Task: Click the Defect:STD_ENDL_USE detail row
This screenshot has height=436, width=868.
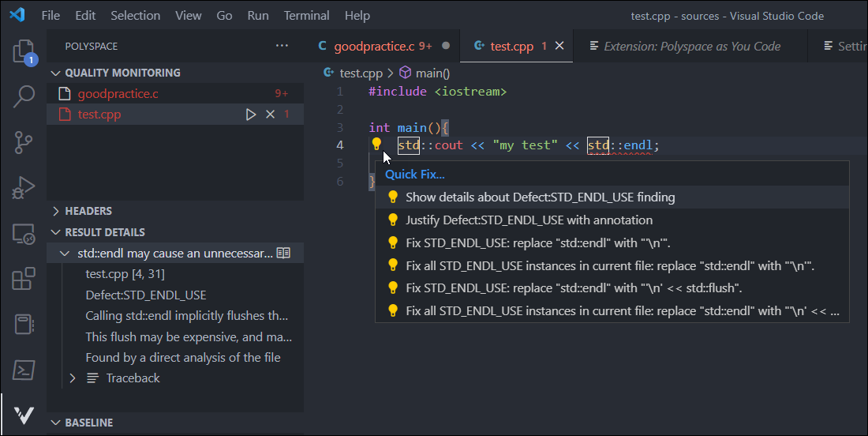Action: [146, 295]
